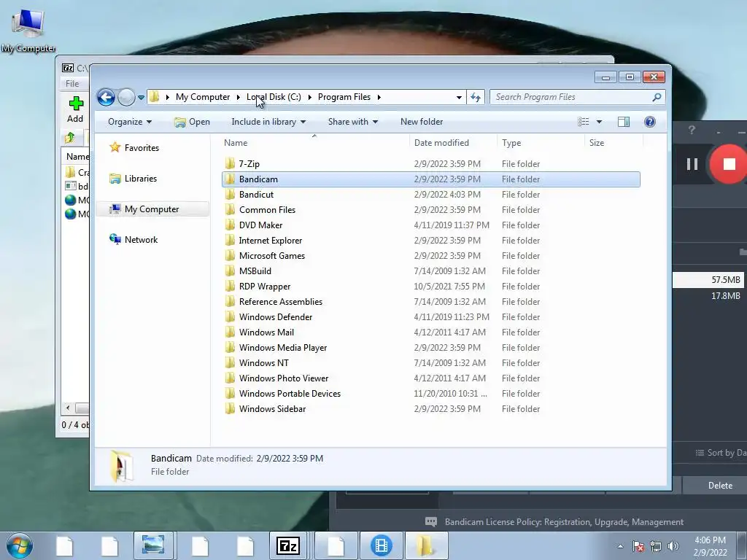
Task: Select Favorites in the navigation pane
Action: pyautogui.click(x=142, y=148)
